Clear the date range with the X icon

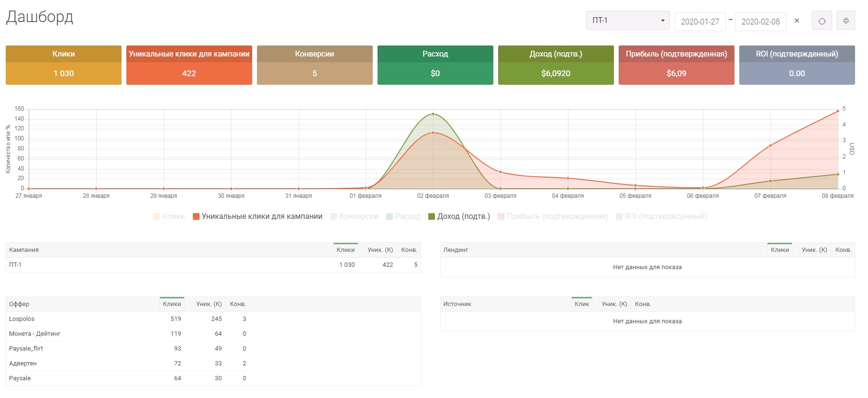click(x=797, y=21)
